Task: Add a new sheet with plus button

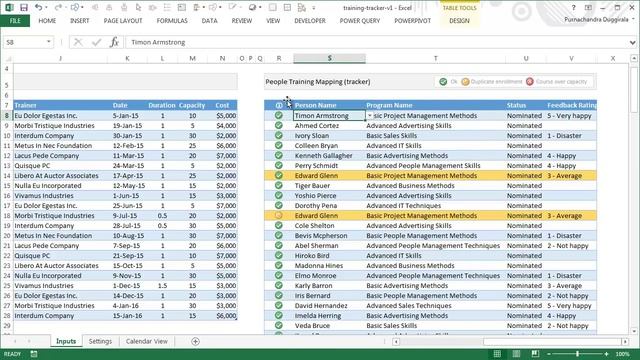Action: 195,341
